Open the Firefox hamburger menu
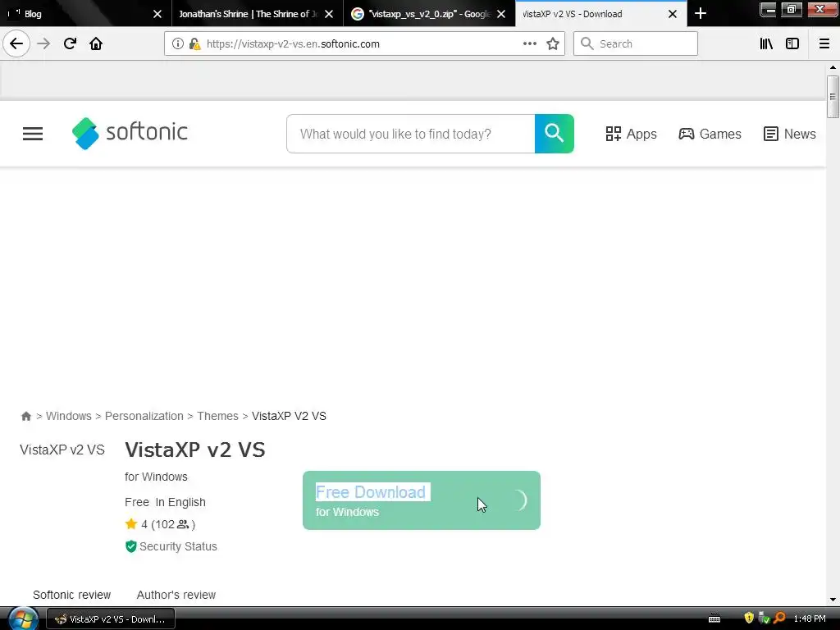The height and width of the screenshot is (630, 840). (x=824, y=43)
